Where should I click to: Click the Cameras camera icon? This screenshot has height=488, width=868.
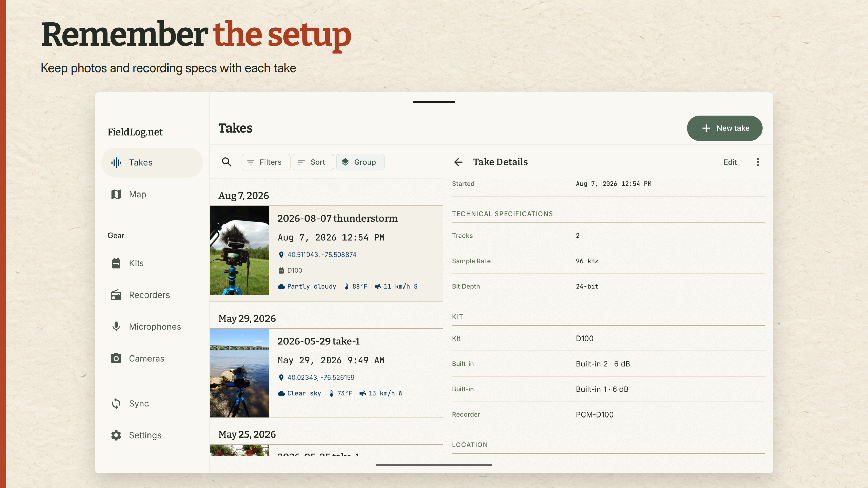[116, 358]
